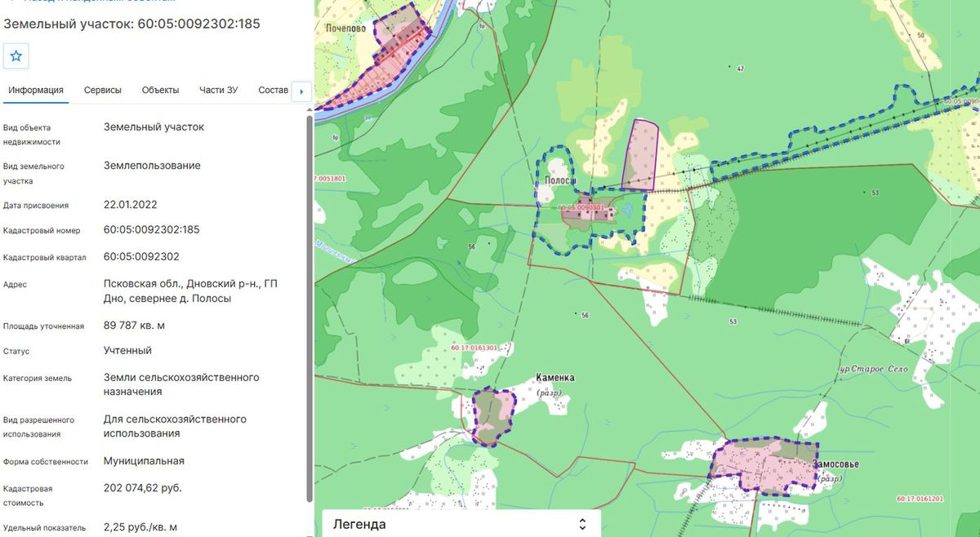Image resolution: width=980 pixels, height=537 pixels.
Task: Click the status value Учтенный
Action: 127,351
